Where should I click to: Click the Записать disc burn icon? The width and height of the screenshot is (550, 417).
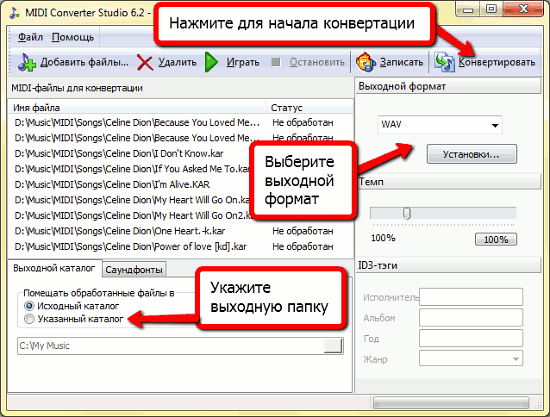(366, 62)
